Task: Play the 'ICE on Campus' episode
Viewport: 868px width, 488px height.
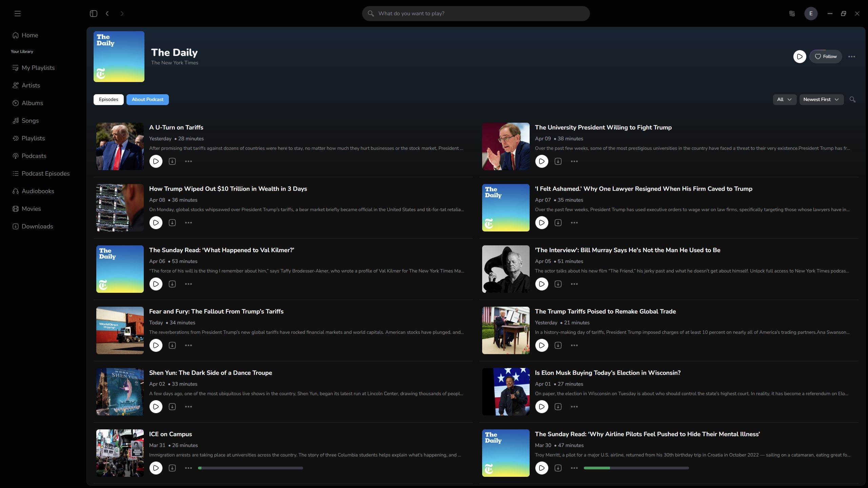Action: 156,468
